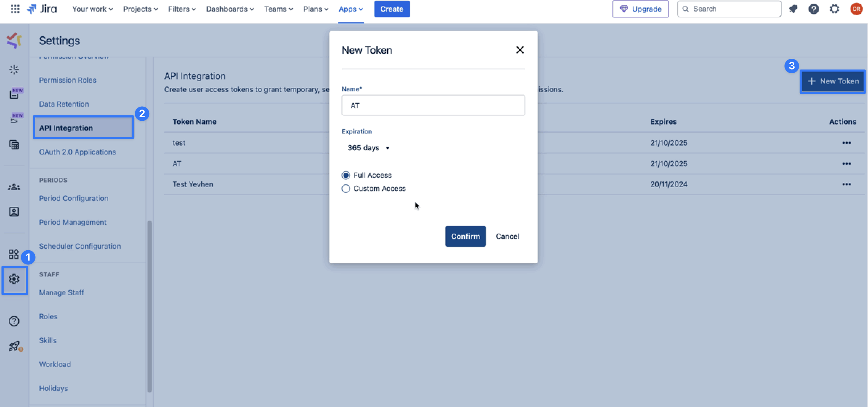Close the New Token dialog
Image resolution: width=868 pixels, height=407 pixels.
520,50
